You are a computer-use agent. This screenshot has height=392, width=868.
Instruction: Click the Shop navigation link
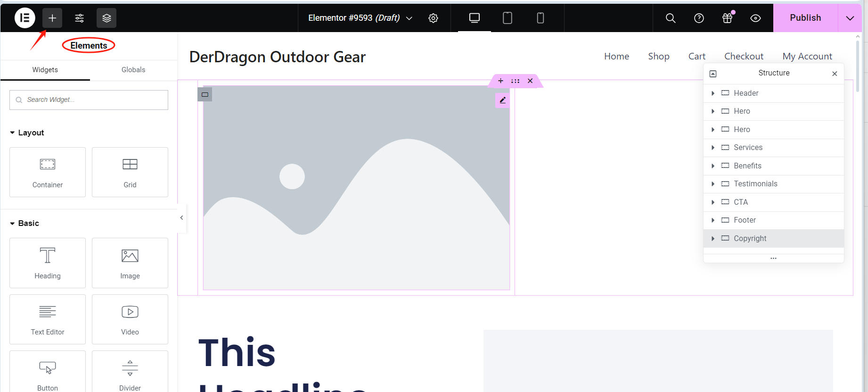[658, 57]
